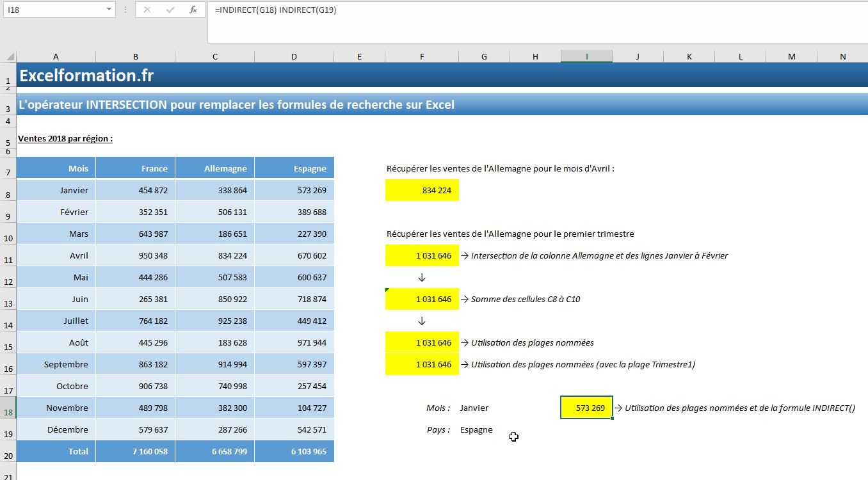
Task: Click the Janvier value next to Mois
Action: click(x=474, y=408)
